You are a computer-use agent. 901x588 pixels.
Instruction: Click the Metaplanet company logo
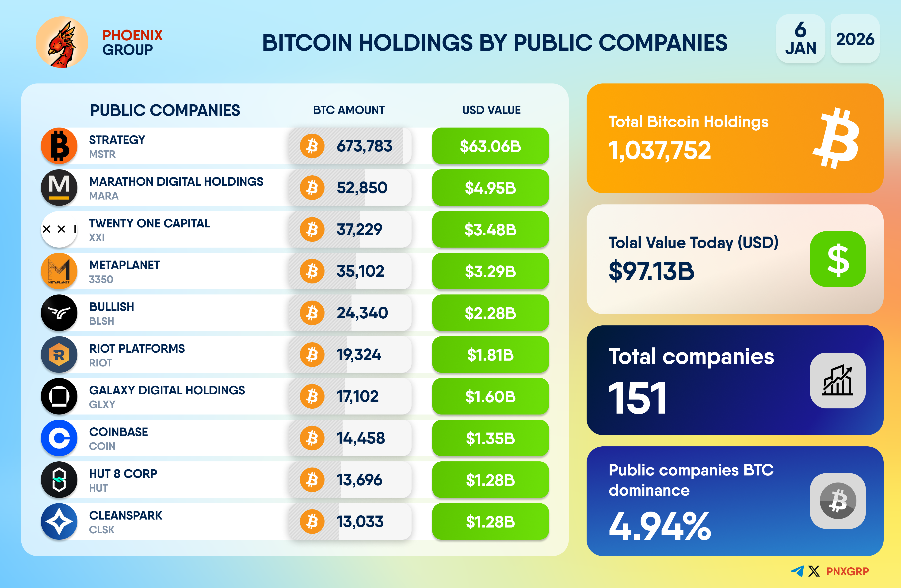59,271
